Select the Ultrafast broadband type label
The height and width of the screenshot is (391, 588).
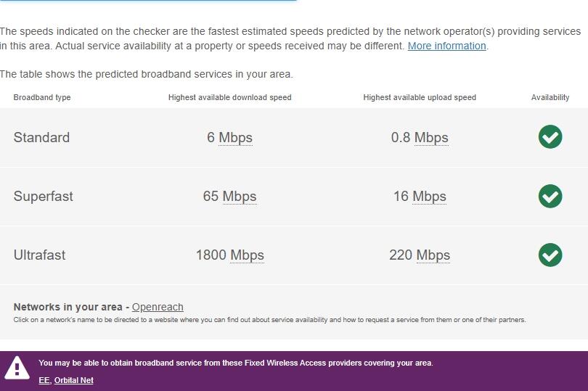coord(39,255)
